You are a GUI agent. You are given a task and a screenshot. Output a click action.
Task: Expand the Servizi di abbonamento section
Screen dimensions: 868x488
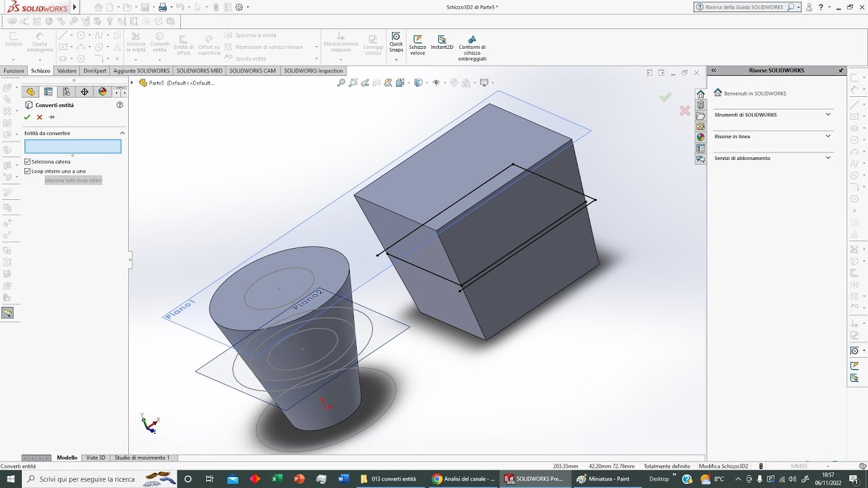tap(828, 158)
